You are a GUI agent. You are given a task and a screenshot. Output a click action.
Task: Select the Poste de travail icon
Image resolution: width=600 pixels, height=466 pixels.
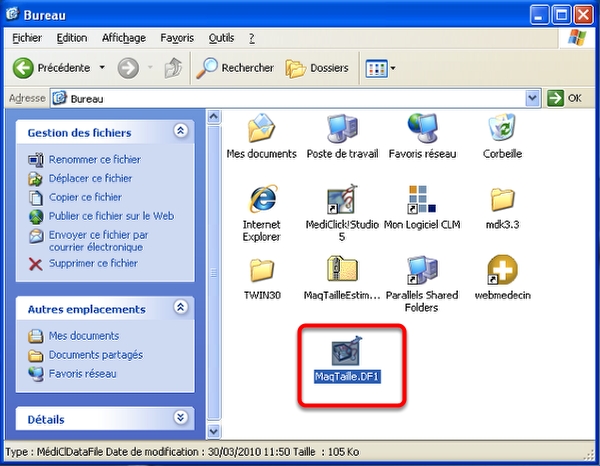coord(342,128)
